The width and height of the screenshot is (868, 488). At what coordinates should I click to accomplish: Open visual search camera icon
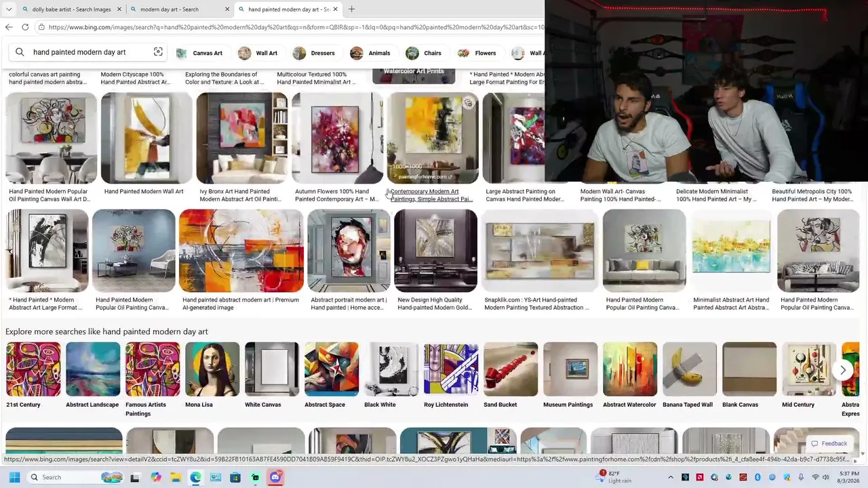point(158,52)
